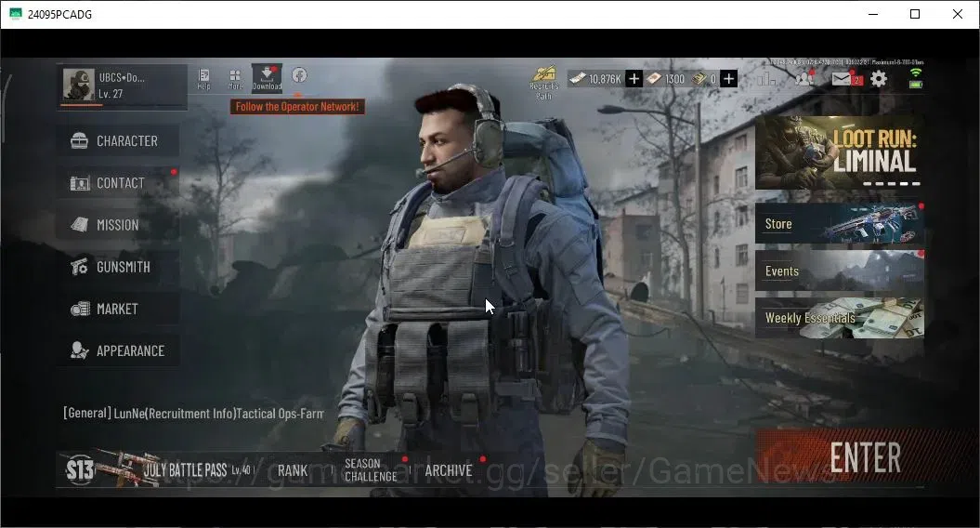Open the More menu icon
This screenshot has height=528, width=980.
pos(235,79)
